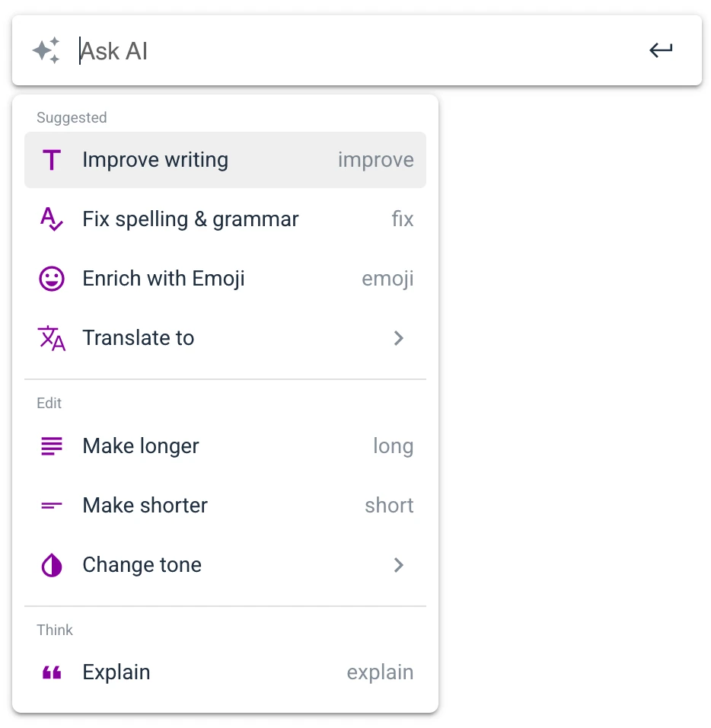Open the Translate to menu item
711x728 pixels.
click(225, 338)
